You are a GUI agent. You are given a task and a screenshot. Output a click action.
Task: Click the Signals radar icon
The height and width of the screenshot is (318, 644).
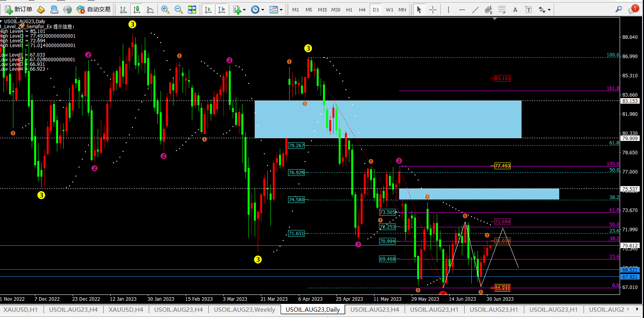coord(68,9)
